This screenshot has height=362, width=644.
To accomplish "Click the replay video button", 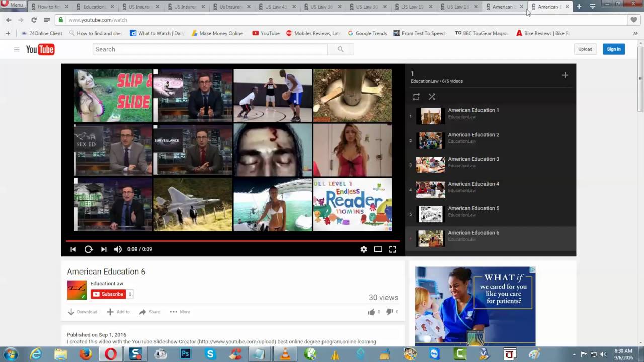I will click(89, 249).
